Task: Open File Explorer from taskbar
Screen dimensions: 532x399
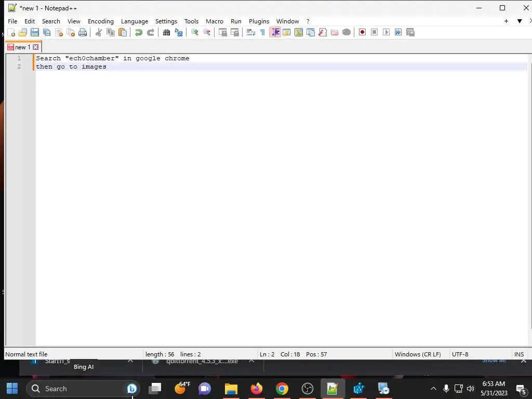Action: (x=231, y=389)
